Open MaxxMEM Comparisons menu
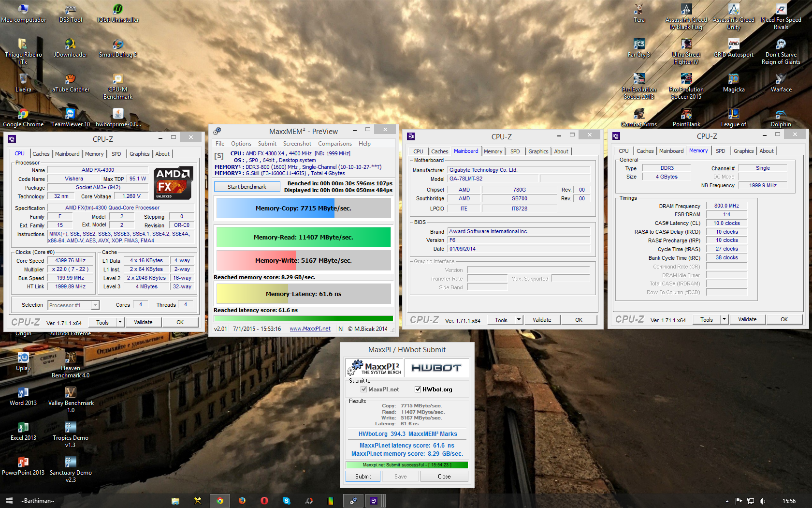Screen dimensions: 812x508 tap(334, 144)
